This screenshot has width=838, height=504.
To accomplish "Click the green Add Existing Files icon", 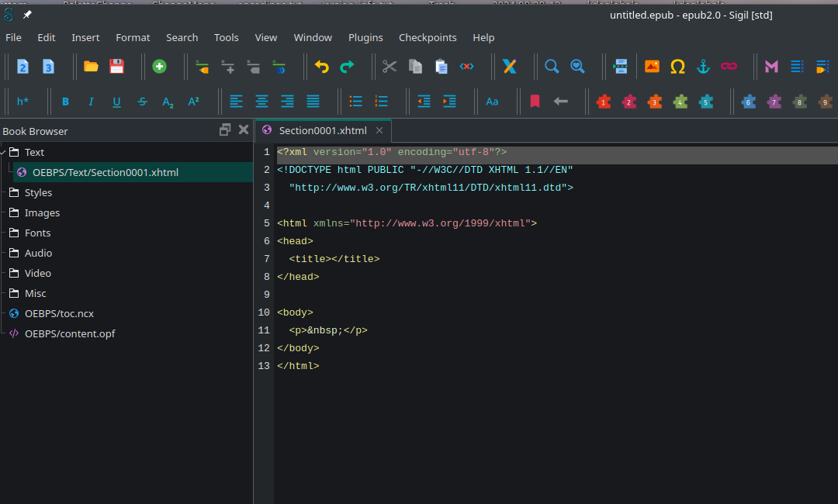I will [159, 67].
